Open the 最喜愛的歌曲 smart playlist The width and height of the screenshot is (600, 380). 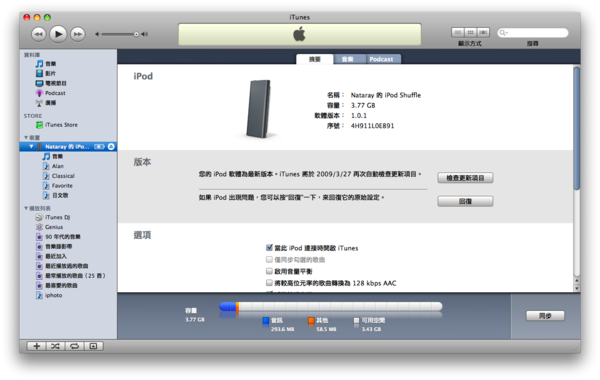coord(57,285)
